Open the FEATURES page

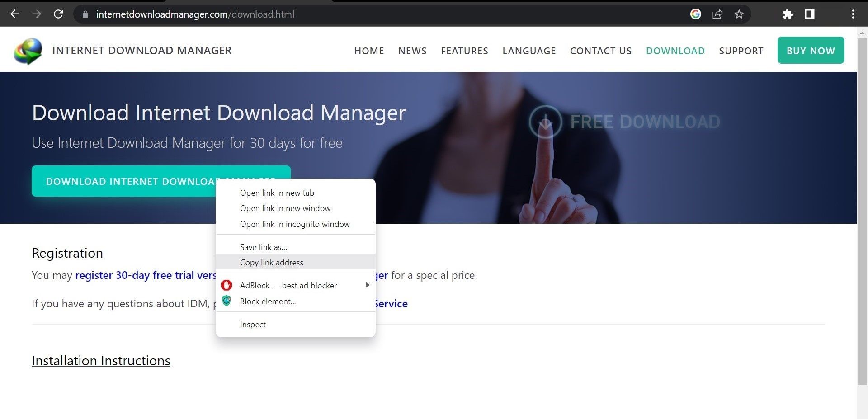click(x=465, y=51)
